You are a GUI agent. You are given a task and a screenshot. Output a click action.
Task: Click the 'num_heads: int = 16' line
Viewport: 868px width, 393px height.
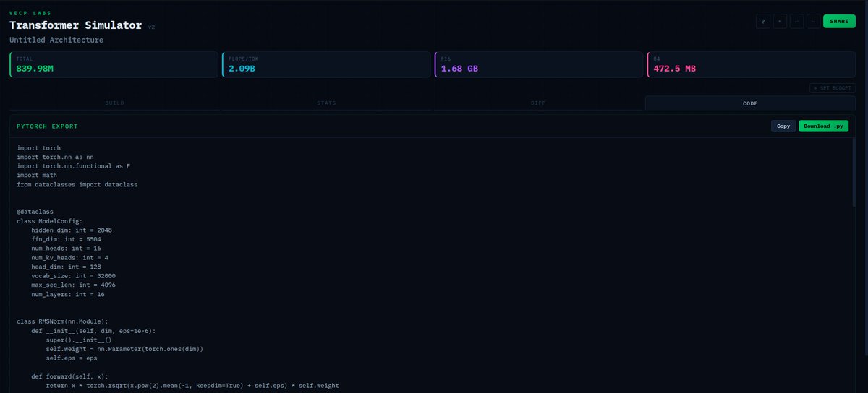click(x=66, y=249)
